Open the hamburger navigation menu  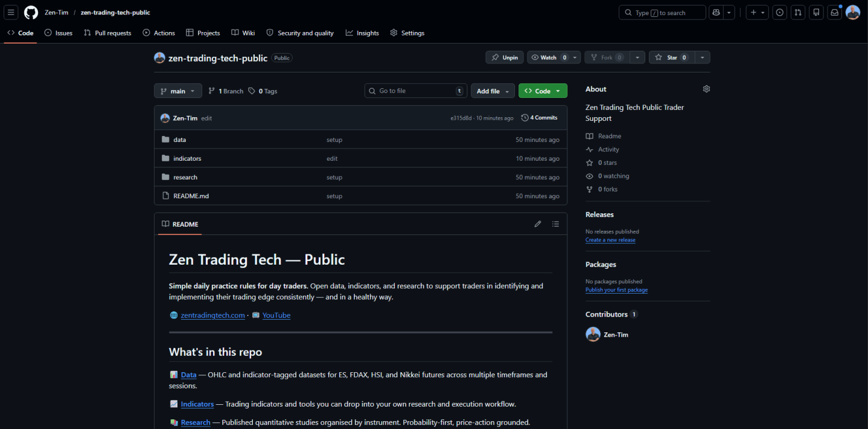pos(11,13)
